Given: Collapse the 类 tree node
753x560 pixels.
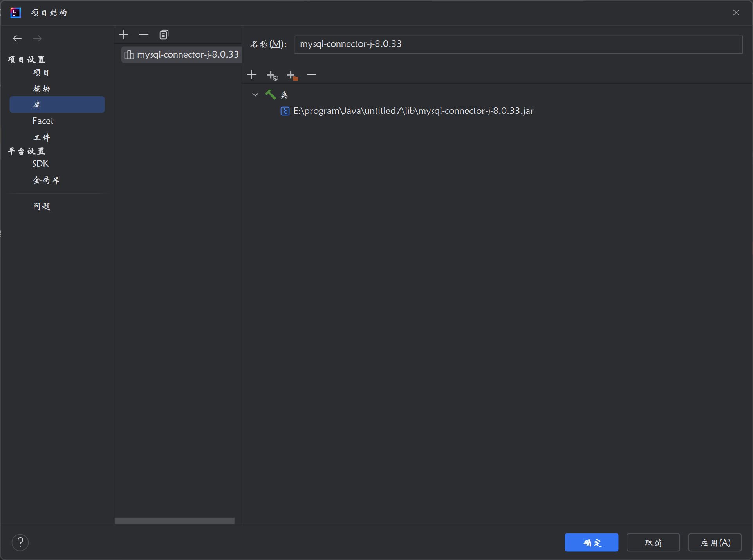Looking at the screenshot, I should pos(255,94).
